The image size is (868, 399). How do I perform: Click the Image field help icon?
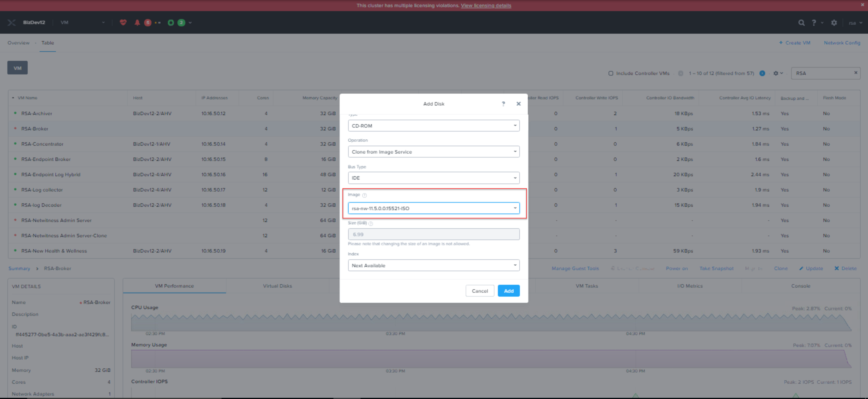point(364,195)
